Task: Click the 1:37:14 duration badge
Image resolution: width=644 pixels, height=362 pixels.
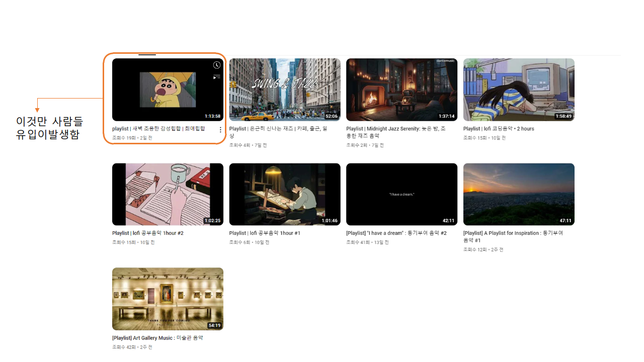Action: [447, 116]
